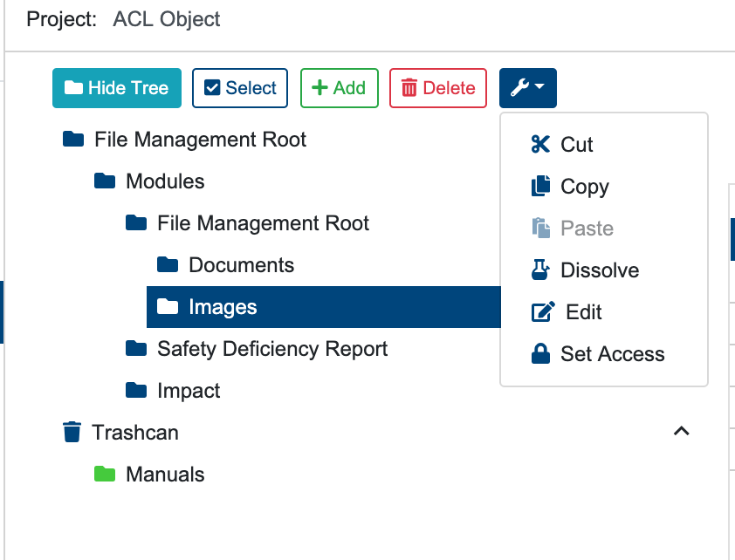Click the Impact folder icon
Viewport: 735px width, 560px height.
(136, 390)
